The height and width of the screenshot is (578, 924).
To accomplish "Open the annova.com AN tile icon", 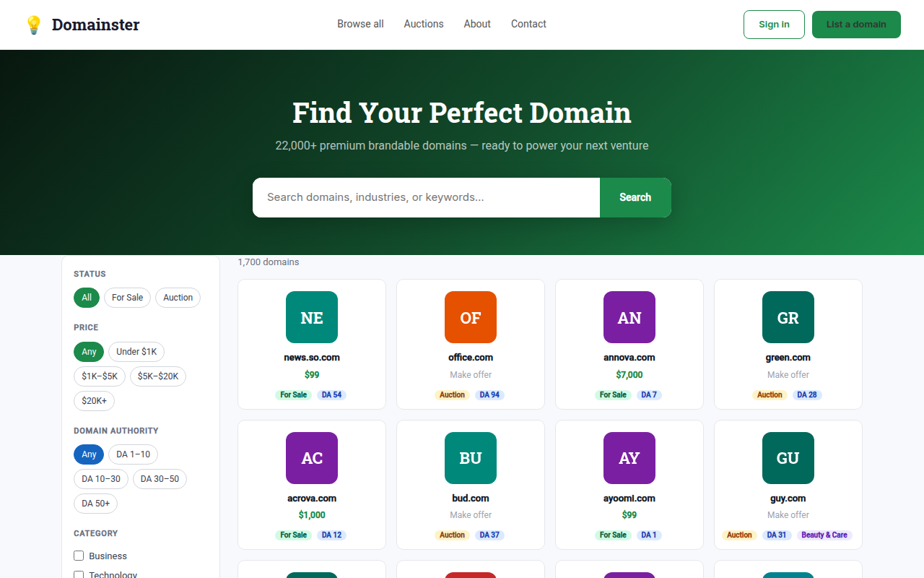I will [629, 317].
